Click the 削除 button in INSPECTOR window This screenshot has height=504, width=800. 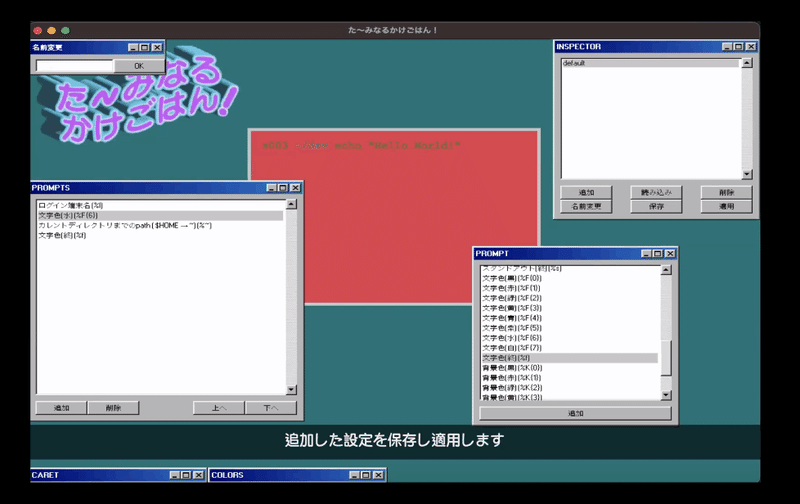[727, 192]
